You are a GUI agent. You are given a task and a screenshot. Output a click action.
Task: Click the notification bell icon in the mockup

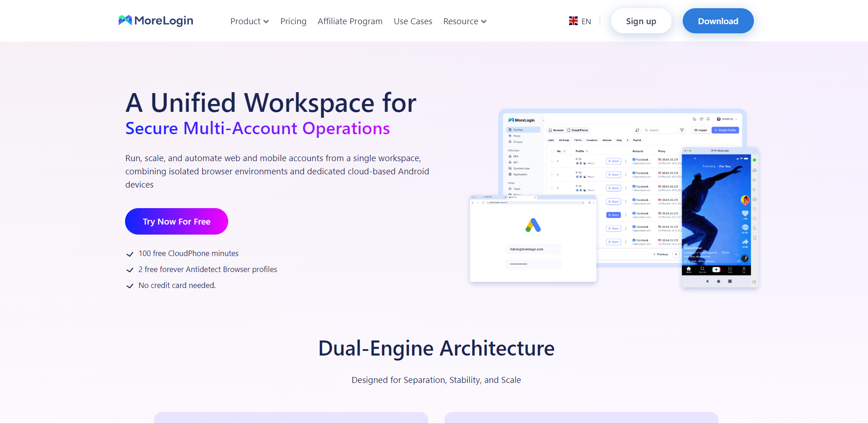[x=708, y=119]
